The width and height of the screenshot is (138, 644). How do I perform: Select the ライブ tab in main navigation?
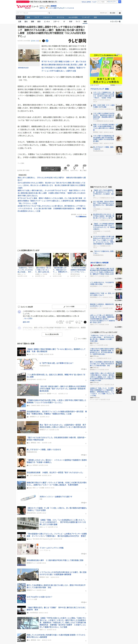(x=37, y=17)
